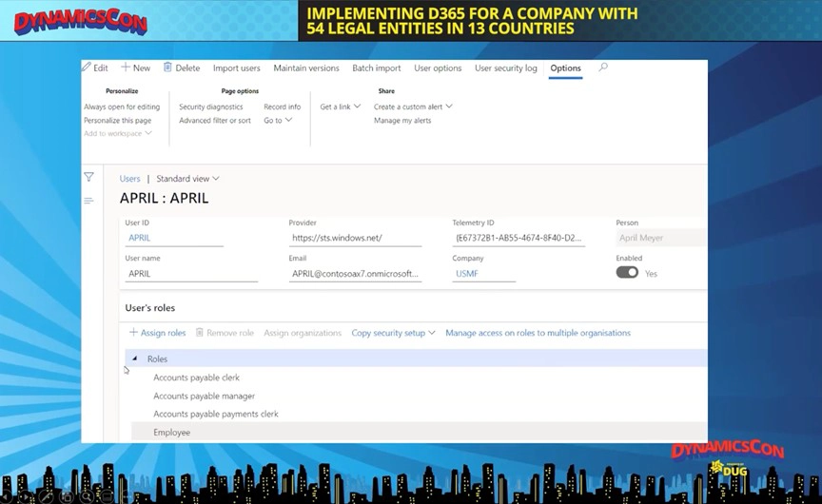Click the Telemetry ID field
822x504 pixels.
pos(519,238)
